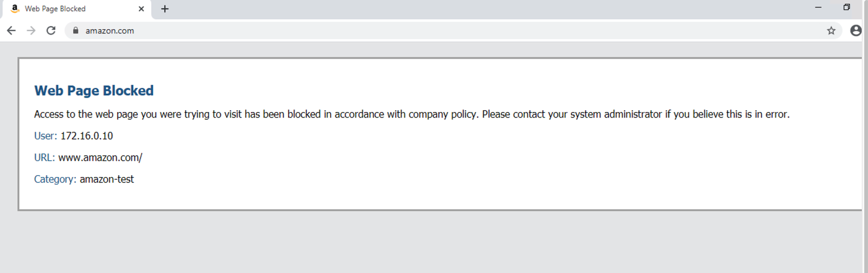Image resolution: width=868 pixels, height=273 pixels.
Task: Click the blocked URL www.amazon.com/ text
Action: pos(100,157)
